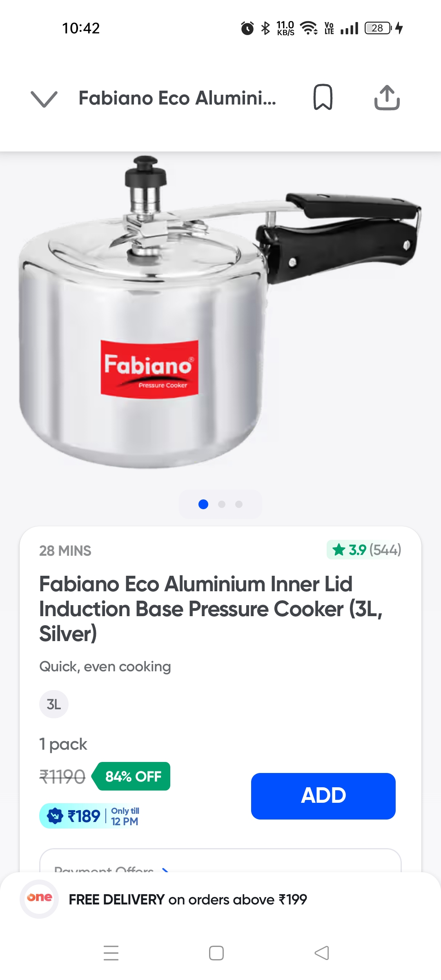Tap the free delivery banner

(x=188, y=899)
